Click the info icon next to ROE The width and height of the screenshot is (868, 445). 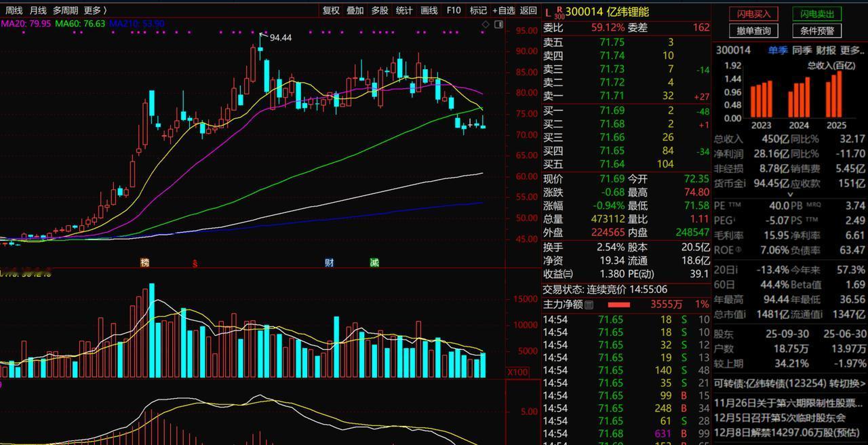(740, 249)
